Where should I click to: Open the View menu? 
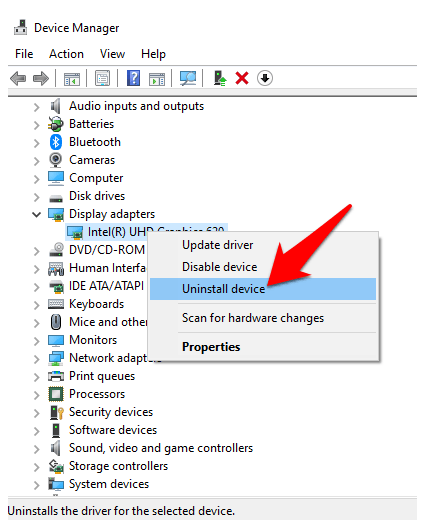(x=113, y=54)
